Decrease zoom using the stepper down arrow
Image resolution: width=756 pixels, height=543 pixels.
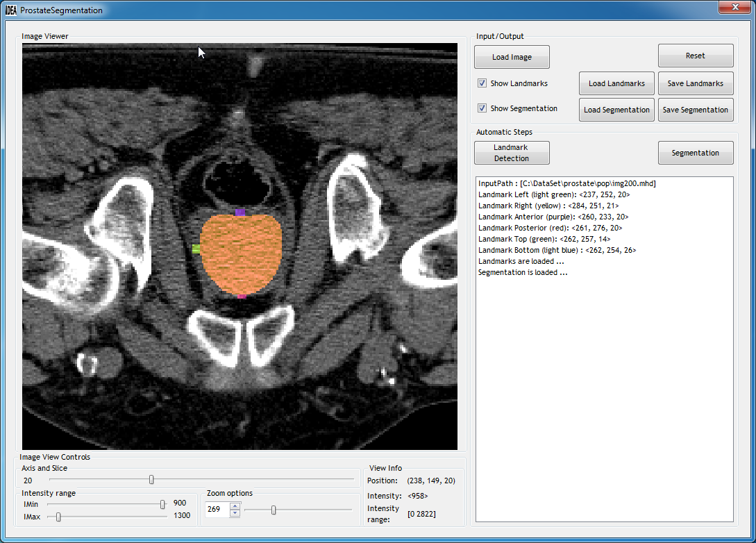point(235,512)
